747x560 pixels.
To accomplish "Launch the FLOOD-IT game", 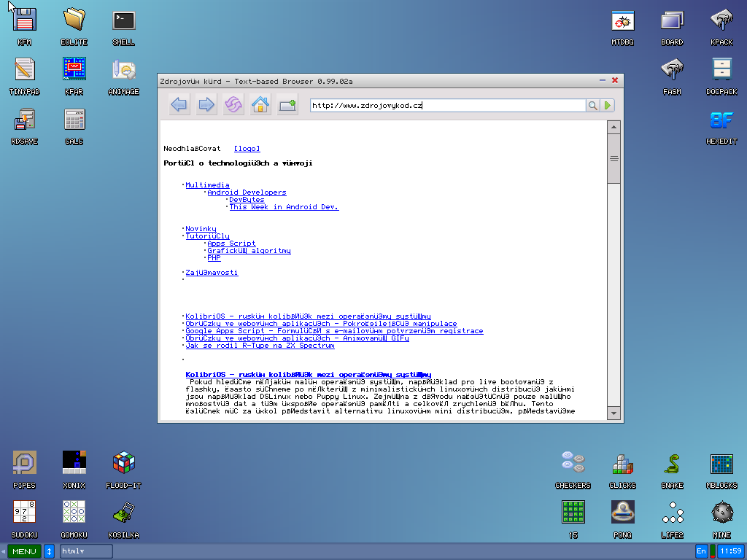I will [123, 470].
